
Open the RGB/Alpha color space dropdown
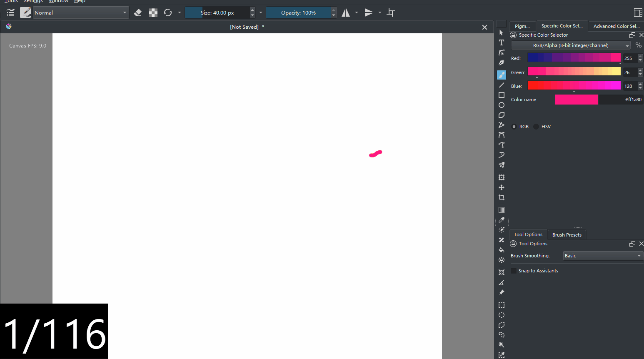(571, 45)
